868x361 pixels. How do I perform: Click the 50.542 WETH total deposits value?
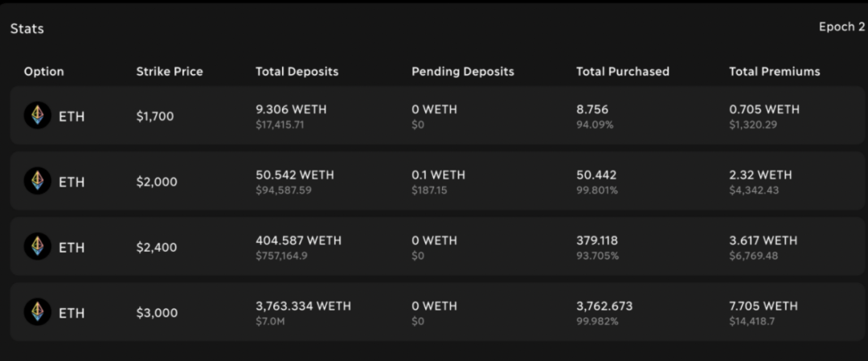click(294, 175)
